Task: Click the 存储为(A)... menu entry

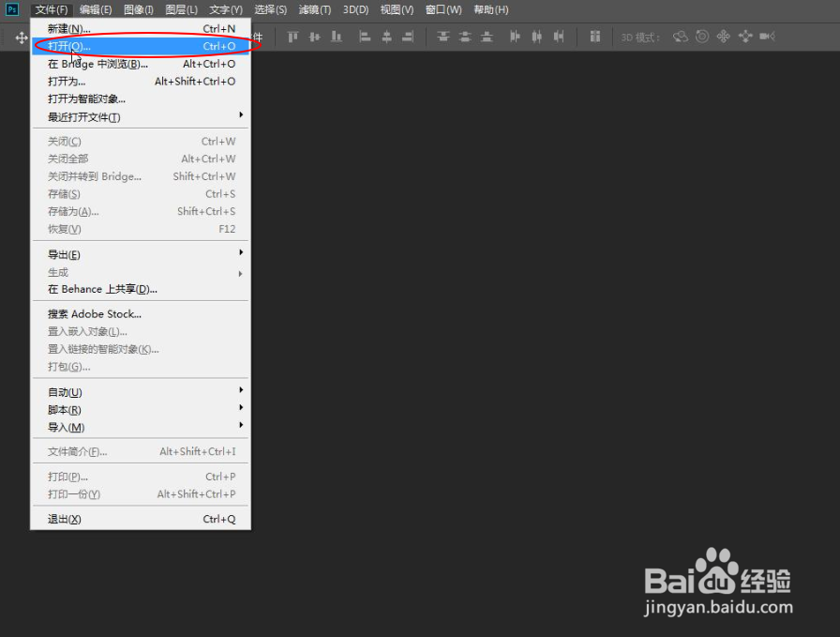Action: pyautogui.click(x=141, y=212)
